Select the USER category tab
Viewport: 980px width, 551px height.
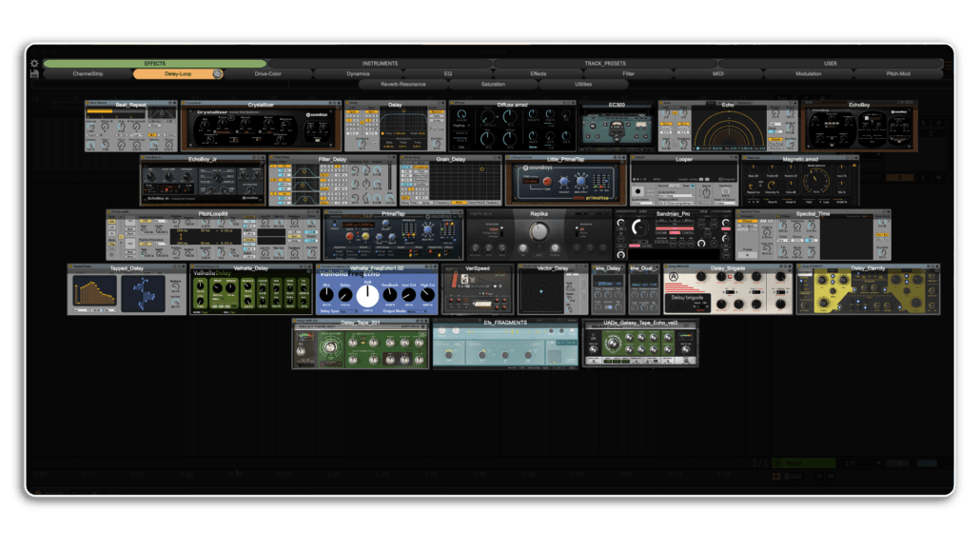[x=830, y=64]
